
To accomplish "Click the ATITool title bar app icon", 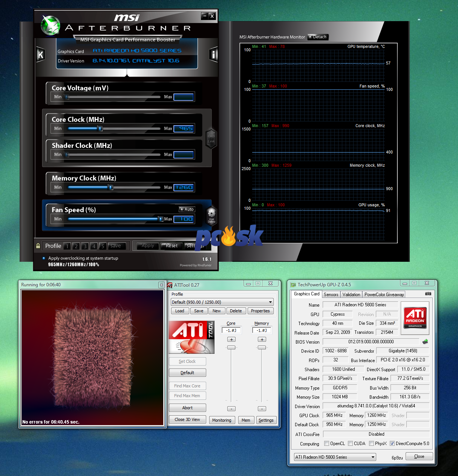I will click(170, 285).
